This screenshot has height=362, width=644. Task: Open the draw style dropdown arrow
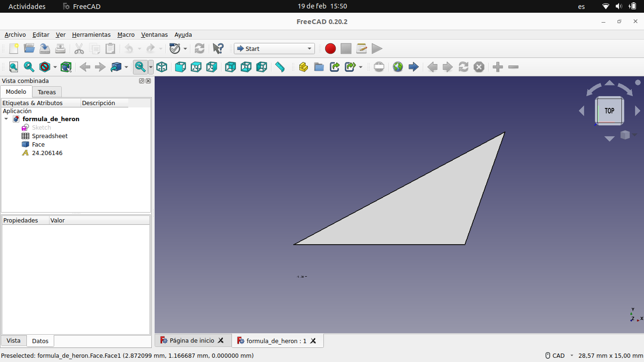click(x=55, y=67)
